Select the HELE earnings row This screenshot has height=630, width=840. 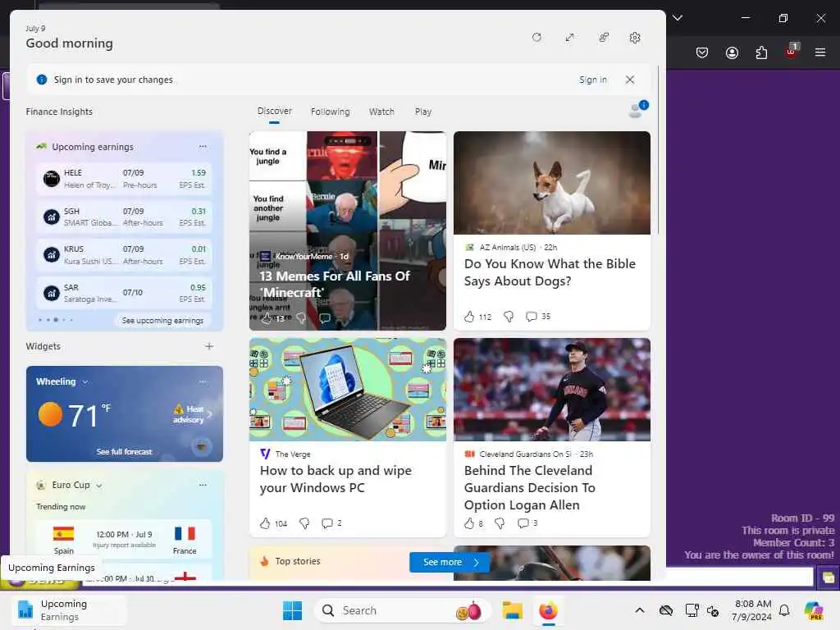(125, 178)
